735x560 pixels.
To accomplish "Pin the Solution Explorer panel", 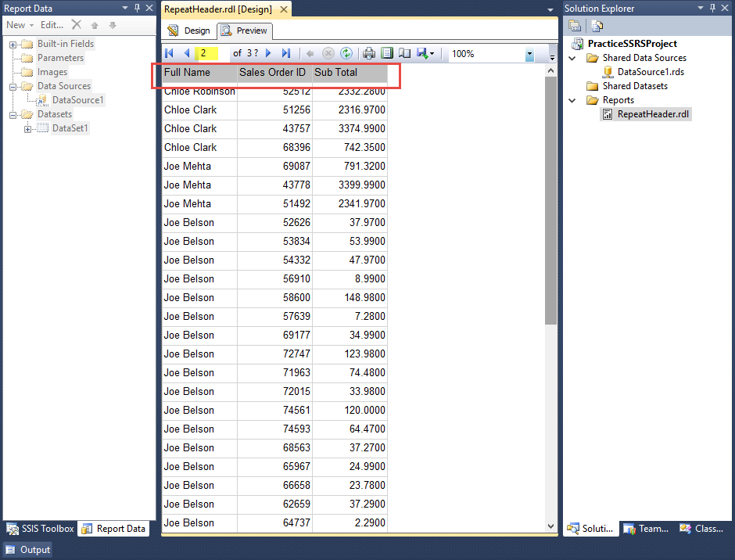I will pyautogui.click(x=713, y=8).
